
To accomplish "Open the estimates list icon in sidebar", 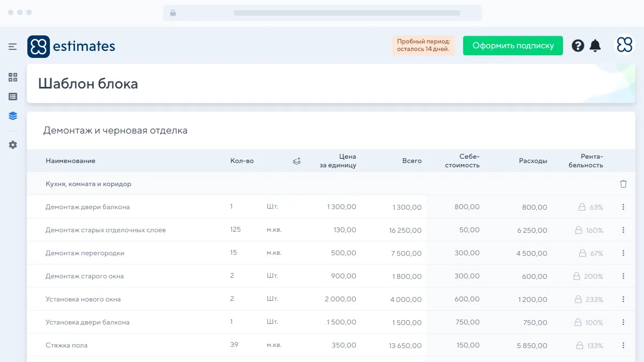I will pyautogui.click(x=13, y=97).
